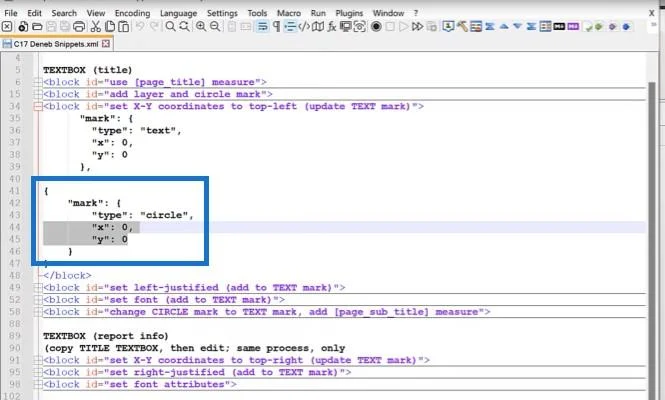Image resolution: width=665 pixels, height=400 pixels.
Task: Click the text 'TEXTBOX (title)'
Action: point(87,70)
